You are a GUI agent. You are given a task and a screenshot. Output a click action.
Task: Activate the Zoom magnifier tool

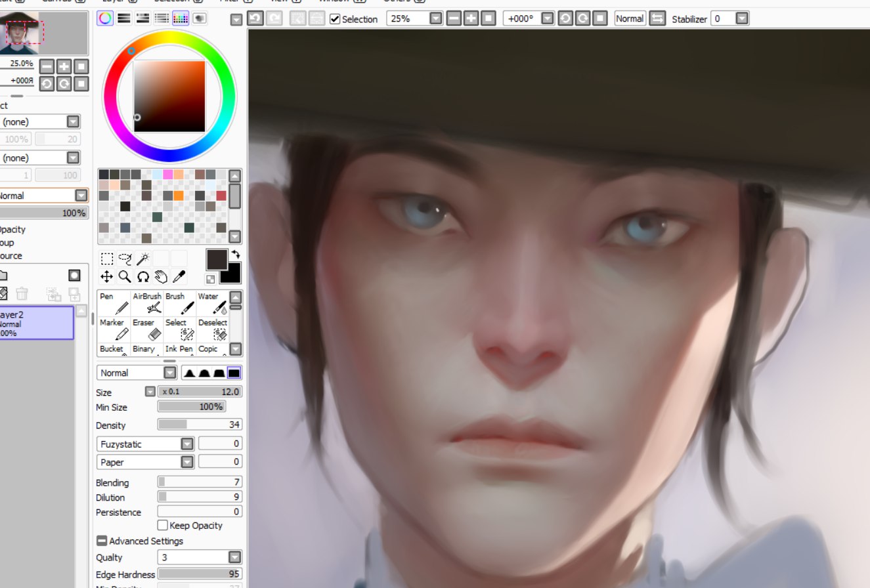tap(125, 276)
